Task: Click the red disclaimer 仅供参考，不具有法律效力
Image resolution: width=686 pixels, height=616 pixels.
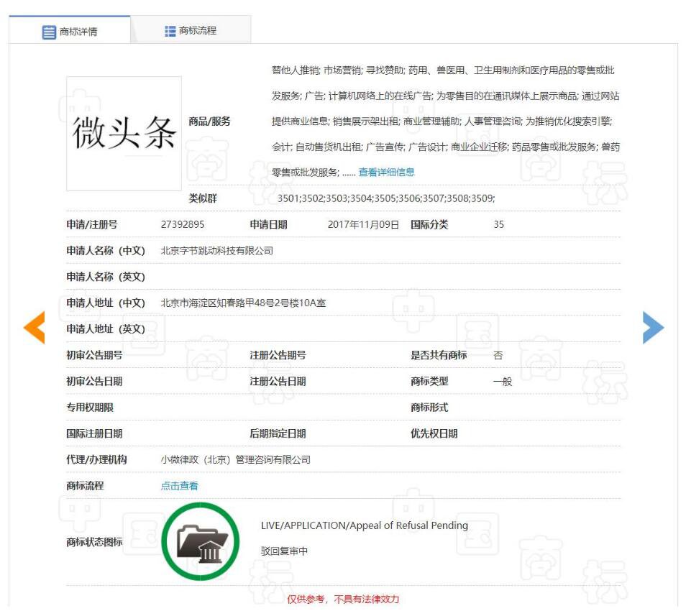Action: (343, 599)
